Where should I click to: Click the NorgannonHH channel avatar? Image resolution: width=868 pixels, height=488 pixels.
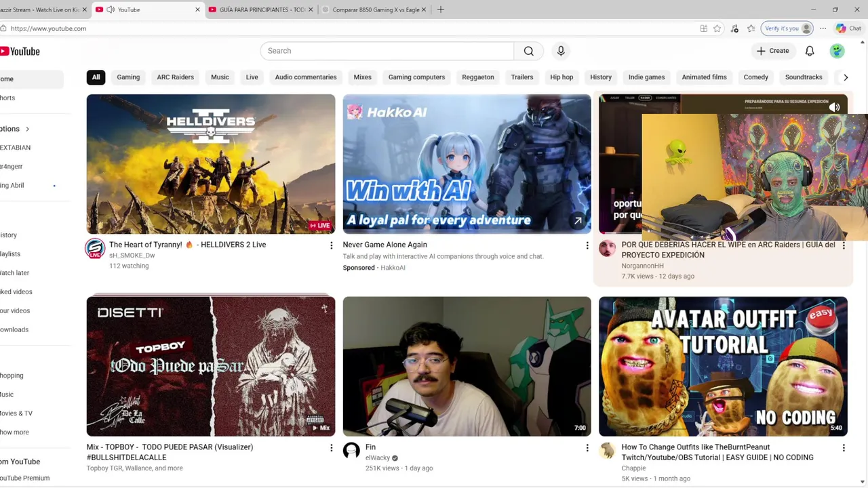tap(607, 248)
